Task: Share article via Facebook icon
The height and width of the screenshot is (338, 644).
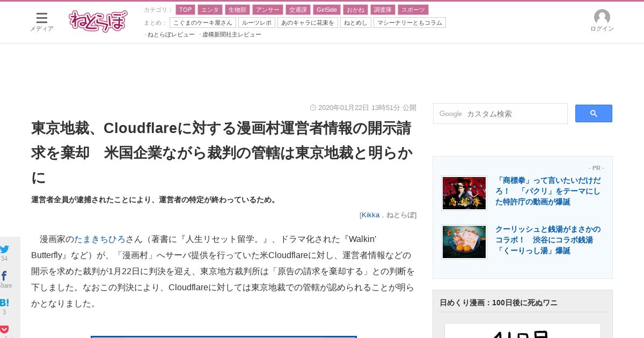Action: (4, 276)
